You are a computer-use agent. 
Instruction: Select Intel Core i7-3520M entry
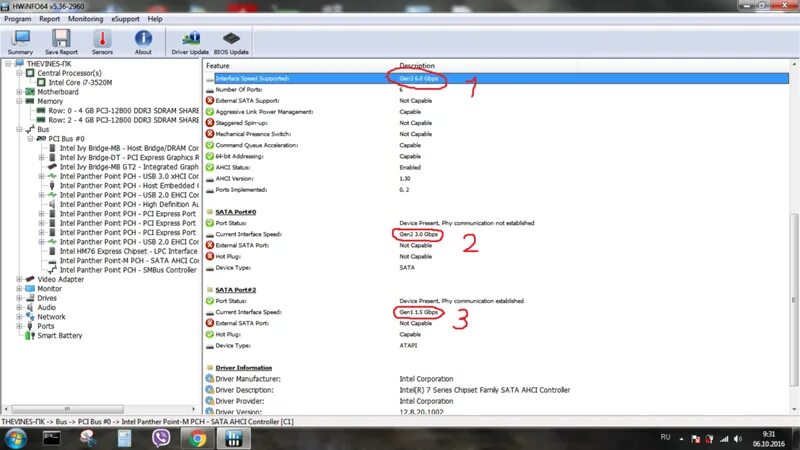80,83
